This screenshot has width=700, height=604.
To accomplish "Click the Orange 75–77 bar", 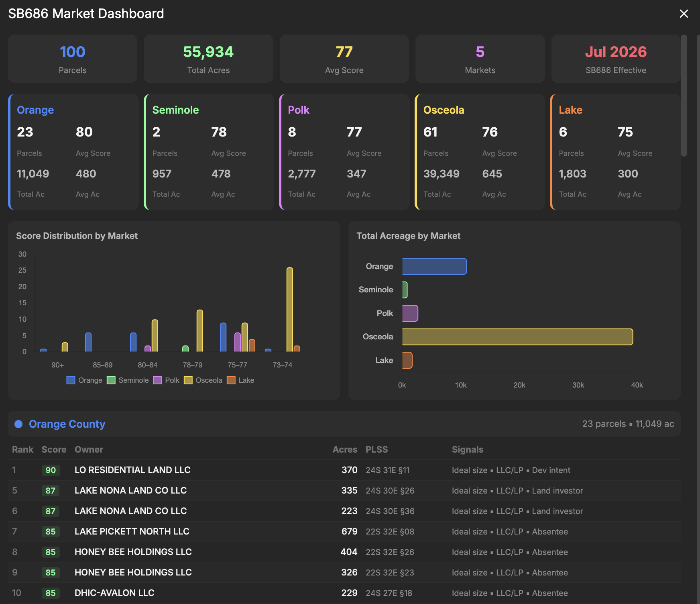I will [223, 337].
